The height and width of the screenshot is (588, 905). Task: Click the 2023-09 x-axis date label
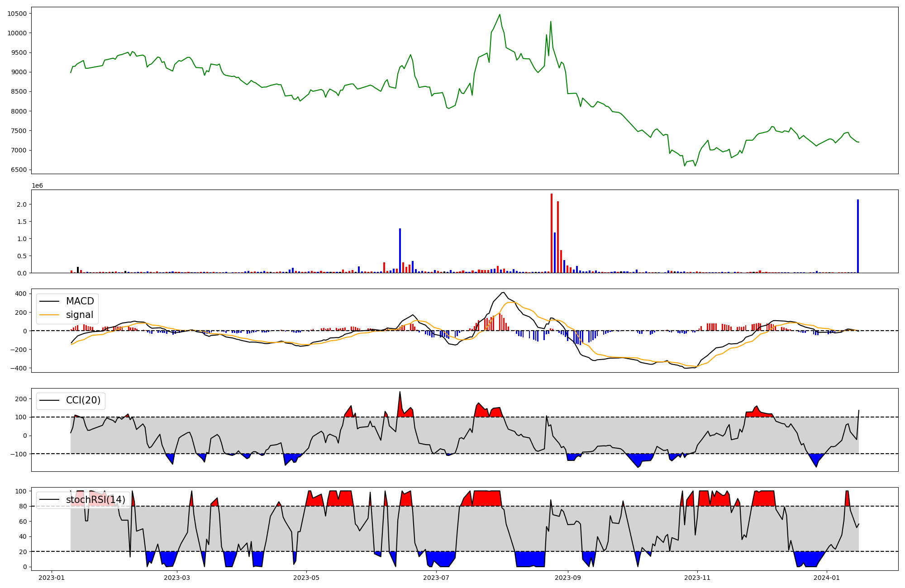(567, 578)
